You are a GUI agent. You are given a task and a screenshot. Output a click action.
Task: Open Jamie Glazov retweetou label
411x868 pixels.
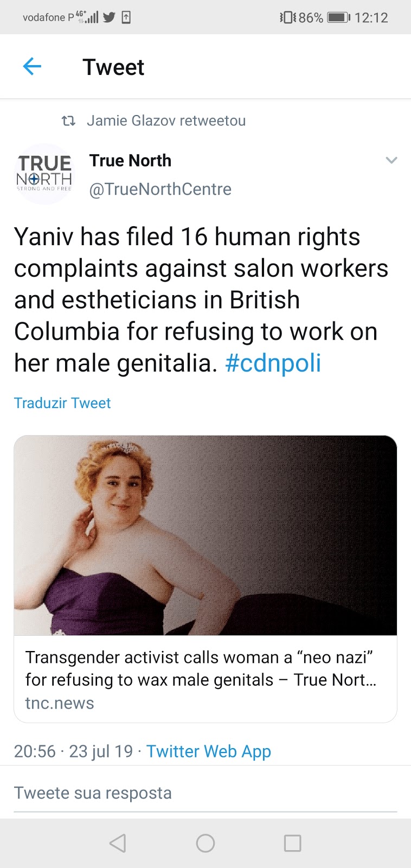(x=166, y=120)
